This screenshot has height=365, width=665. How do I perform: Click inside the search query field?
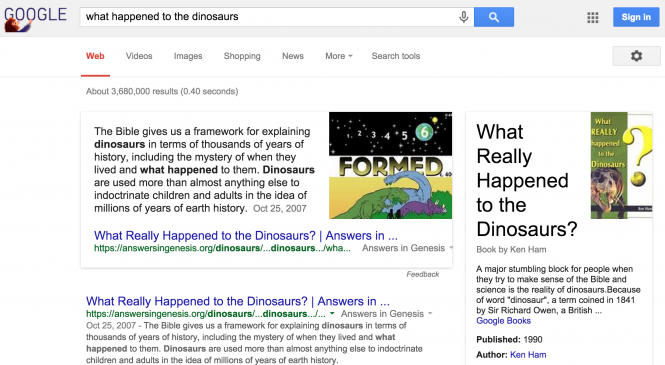(269, 17)
